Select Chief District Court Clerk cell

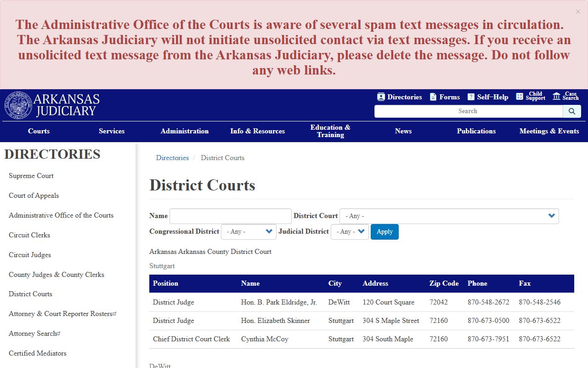coord(192,339)
